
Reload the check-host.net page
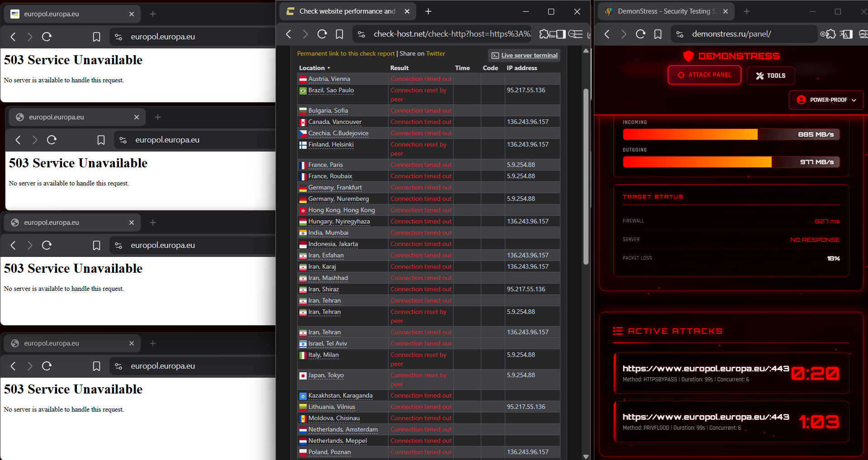[322, 34]
